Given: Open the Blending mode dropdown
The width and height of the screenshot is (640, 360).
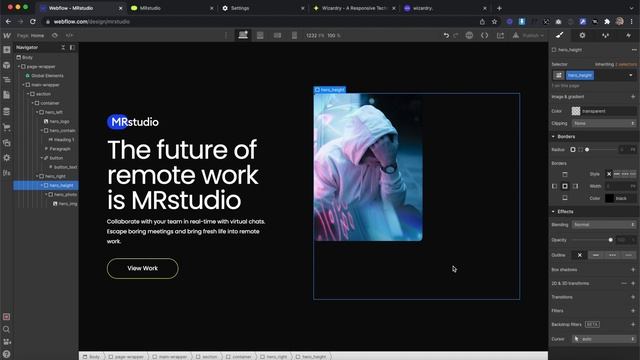Looking at the screenshot, I should coord(604,224).
